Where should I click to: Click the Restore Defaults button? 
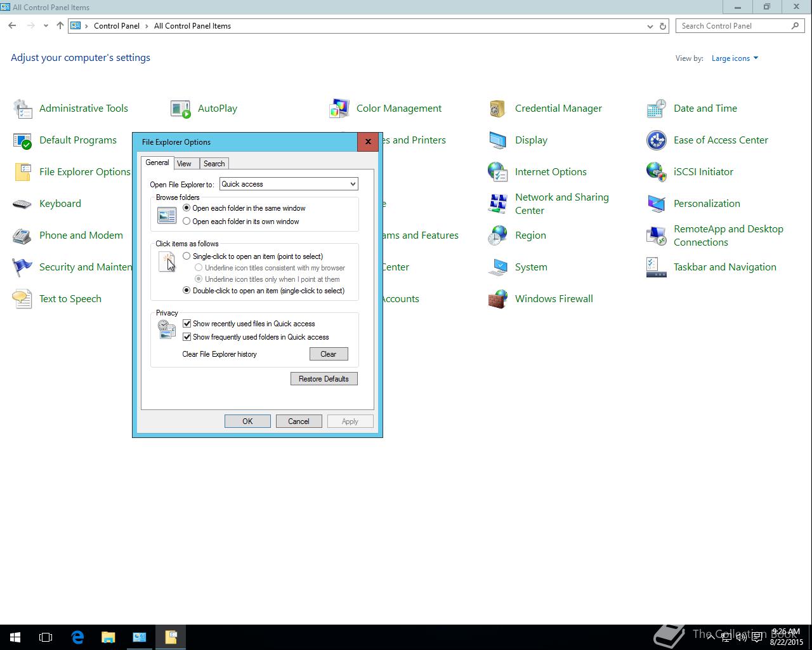[324, 379]
